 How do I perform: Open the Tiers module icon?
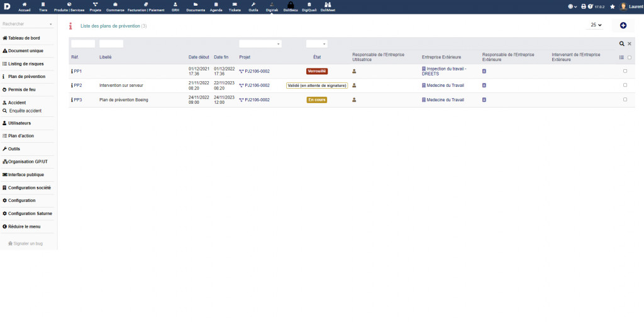pos(43,4)
